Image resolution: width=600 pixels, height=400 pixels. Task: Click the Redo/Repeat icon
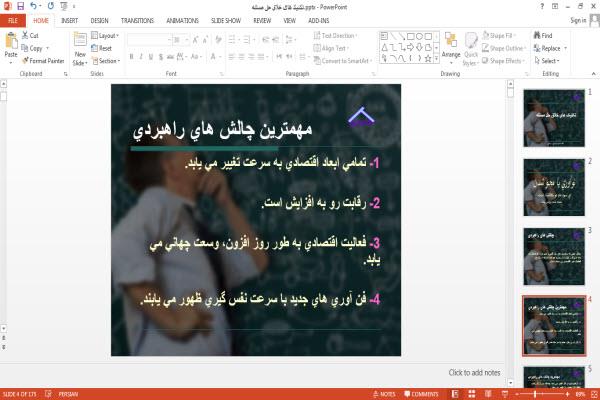tap(51, 6)
